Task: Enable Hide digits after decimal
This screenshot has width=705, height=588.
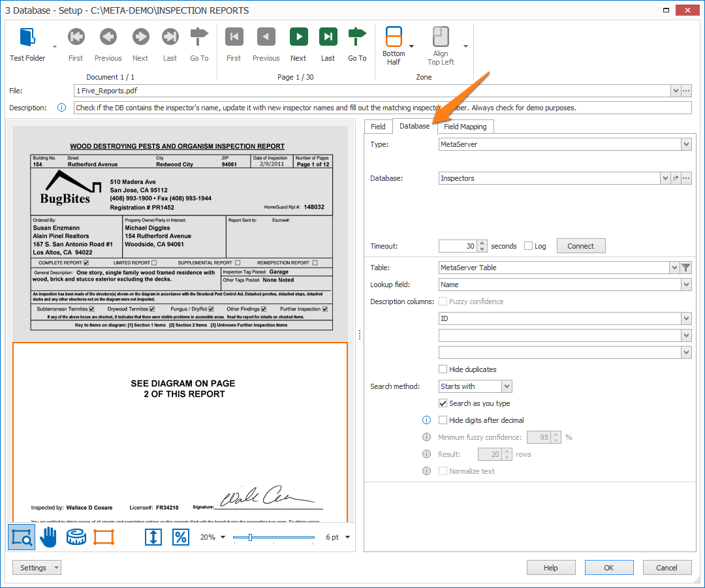Action: tap(443, 420)
